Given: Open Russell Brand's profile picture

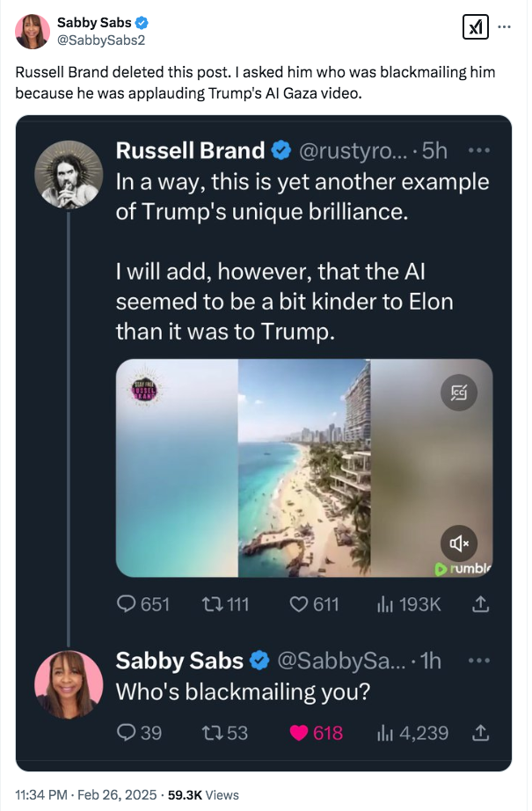Looking at the screenshot, I should [x=69, y=174].
